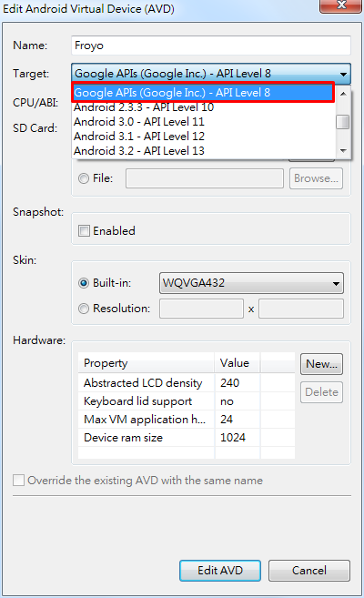Click the Cancel button
Viewport: 364px width, 598px height.
click(309, 571)
